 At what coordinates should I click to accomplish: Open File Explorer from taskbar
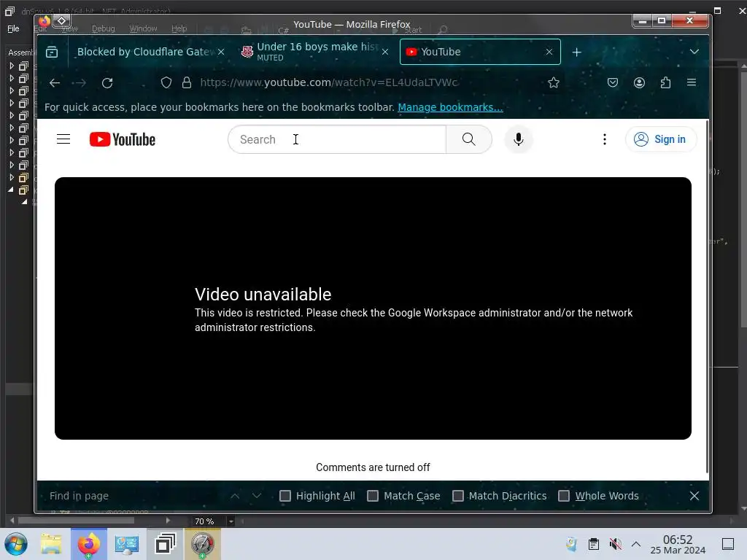pos(51,544)
